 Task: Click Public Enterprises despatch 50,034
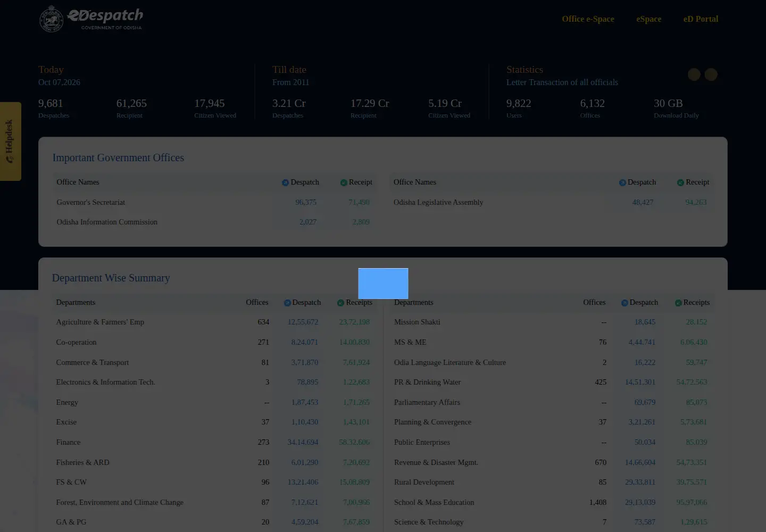pos(645,442)
